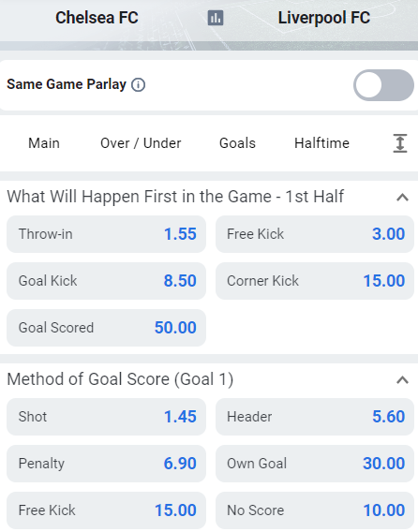
Task: Enable the Same Game Parlay toggle
Action: point(383,85)
